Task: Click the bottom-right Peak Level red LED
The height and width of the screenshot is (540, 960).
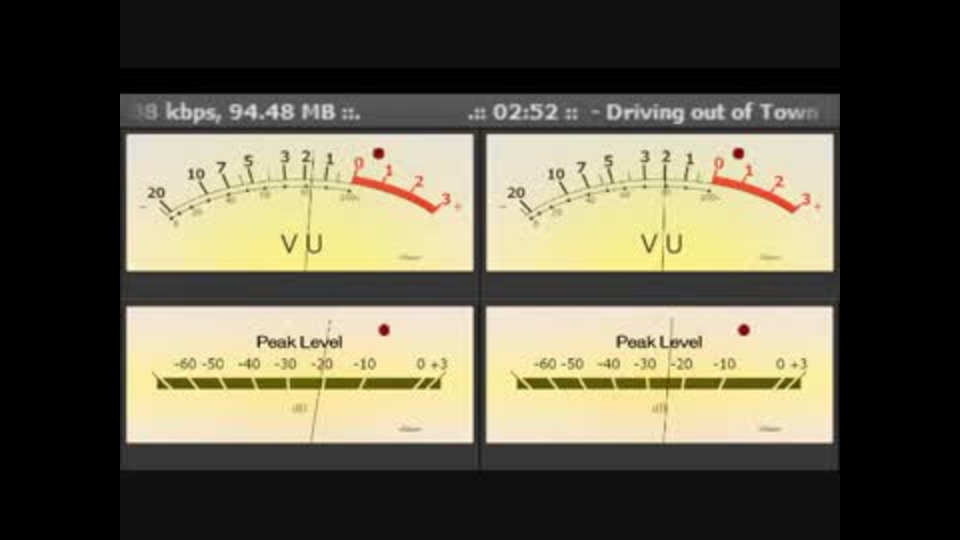Action: coord(744,330)
